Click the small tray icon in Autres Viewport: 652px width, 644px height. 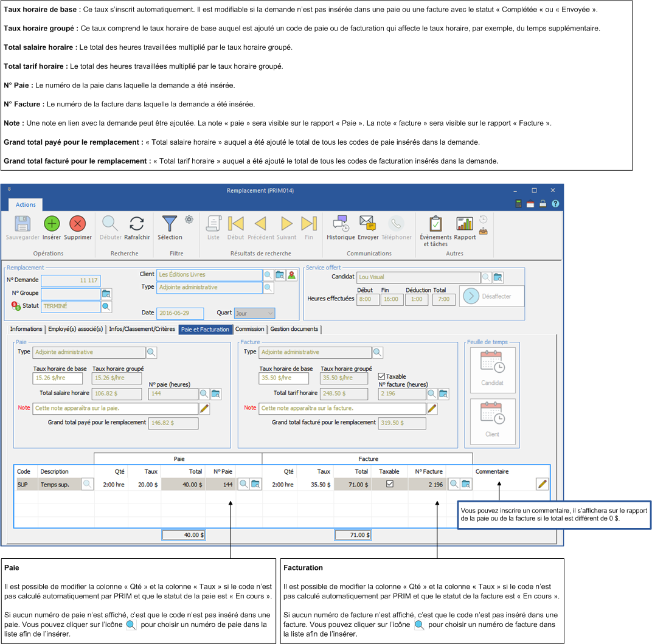(x=483, y=231)
